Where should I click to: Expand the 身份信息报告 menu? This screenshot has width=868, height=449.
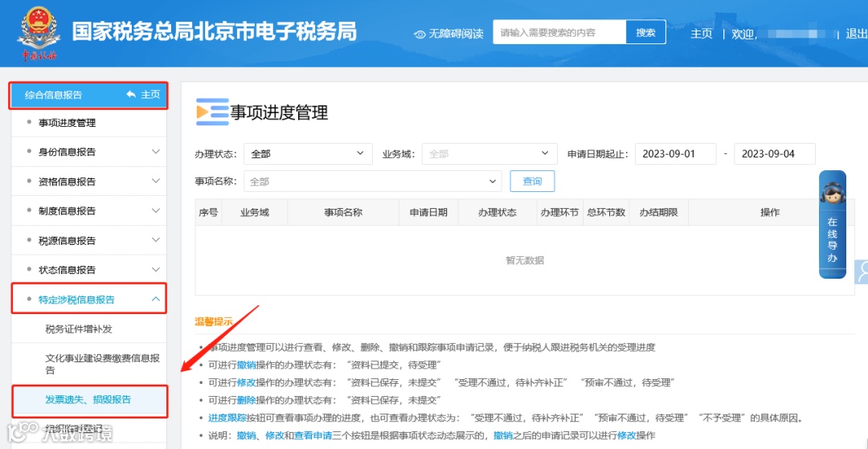[x=88, y=152]
